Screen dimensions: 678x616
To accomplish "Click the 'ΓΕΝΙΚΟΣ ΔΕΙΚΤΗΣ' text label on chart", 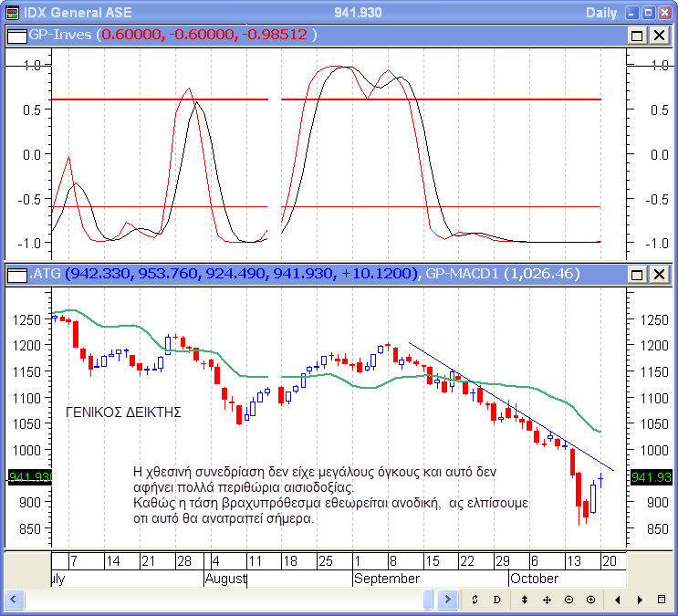I will coord(124,412).
